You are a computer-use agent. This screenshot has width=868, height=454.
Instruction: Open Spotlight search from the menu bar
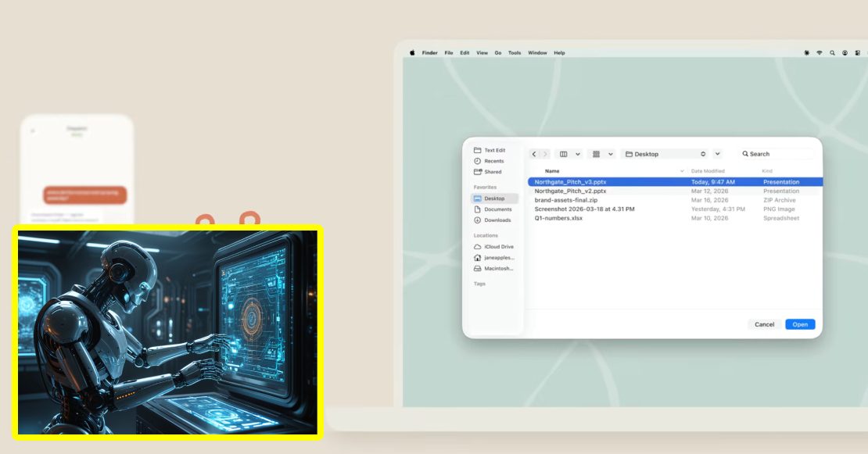tap(833, 52)
